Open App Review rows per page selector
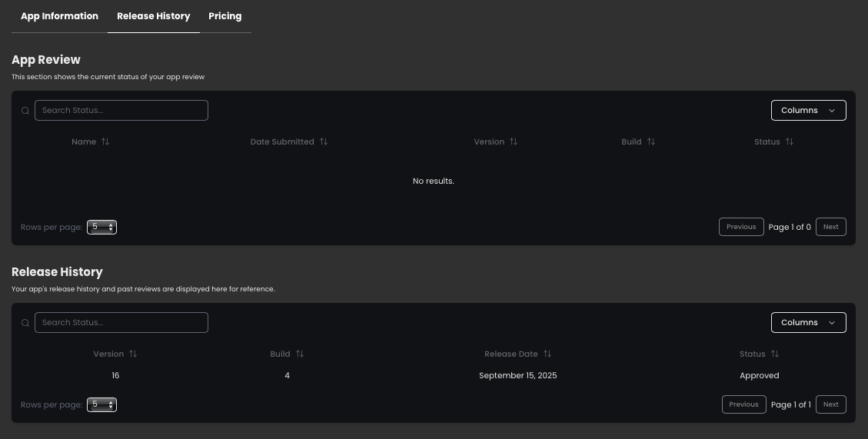868x439 pixels. pyautogui.click(x=101, y=228)
